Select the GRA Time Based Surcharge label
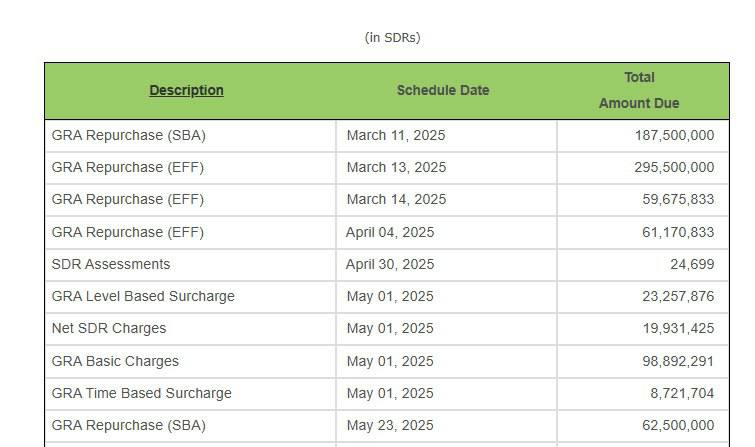The width and height of the screenshot is (755, 447). [x=141, y=393]
